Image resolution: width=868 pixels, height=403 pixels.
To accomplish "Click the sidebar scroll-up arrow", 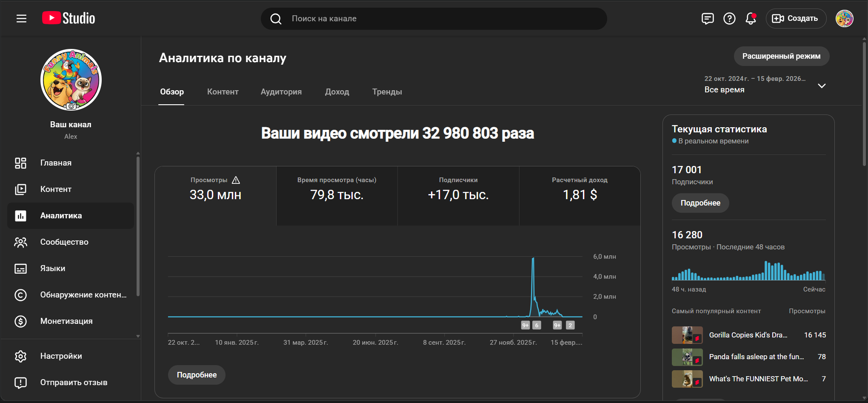I will coord(138,153).
